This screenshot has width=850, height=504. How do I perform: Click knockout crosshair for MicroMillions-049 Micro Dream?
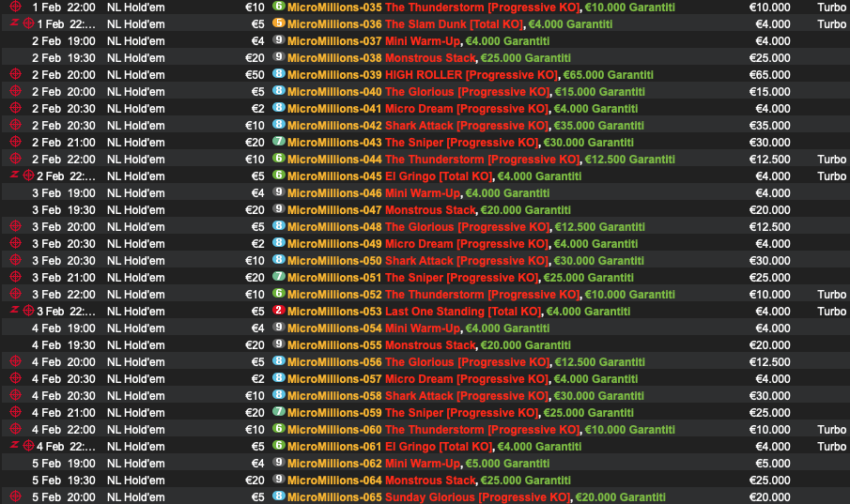point(16,243)
